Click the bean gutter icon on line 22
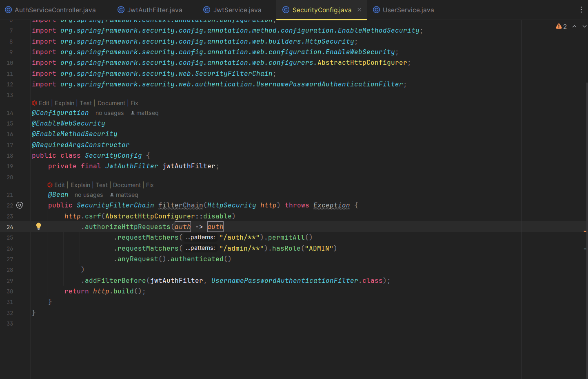Image resolution: width=588 pixels, height=379 pixels. [x=20, y=205]
